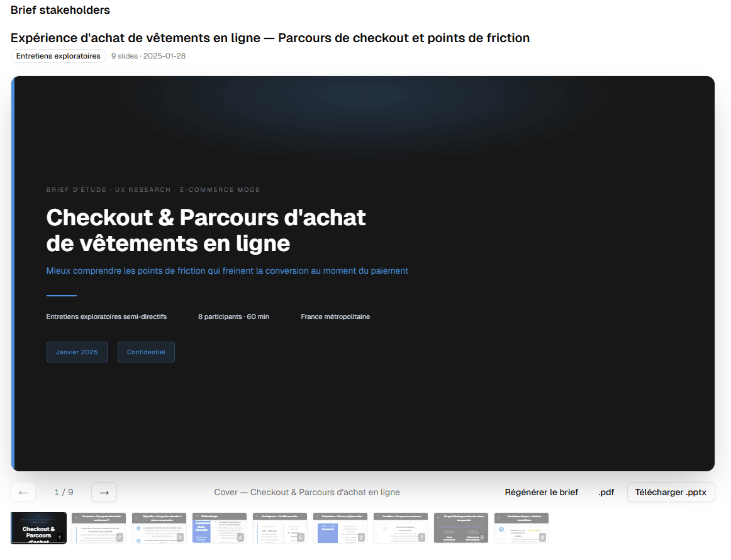Open slide 7 Livrables thumbnail
Screen dimensions: 731x560
click(401, 528)
